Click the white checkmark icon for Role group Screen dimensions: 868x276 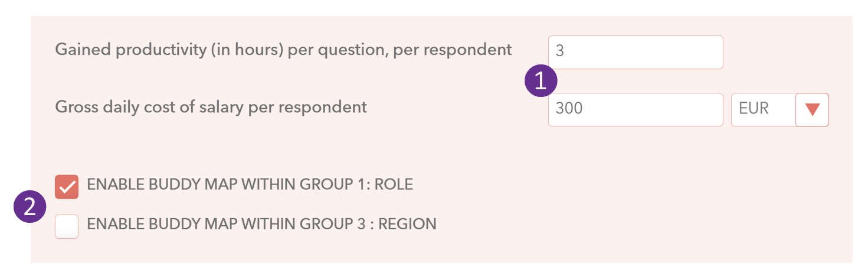[x=67, y=187]
